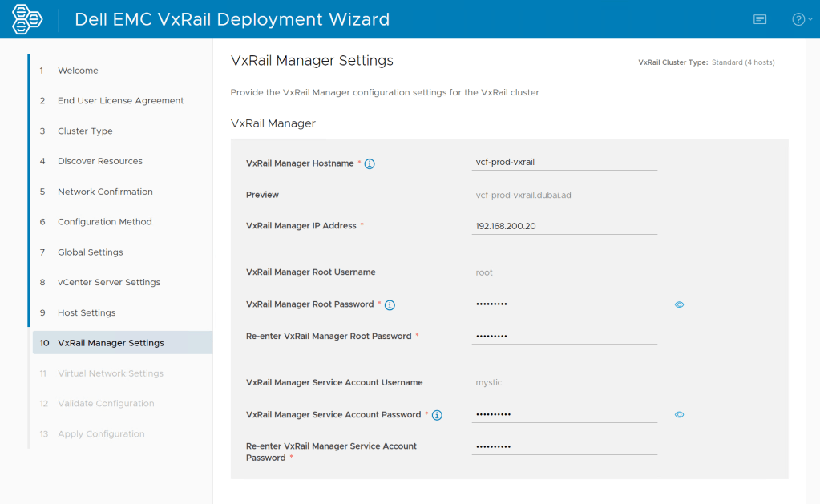The height and width of the screenshot is (504, 820).
Task: Focus the VxRail Manager Root Password field
Action: (564, 304)
